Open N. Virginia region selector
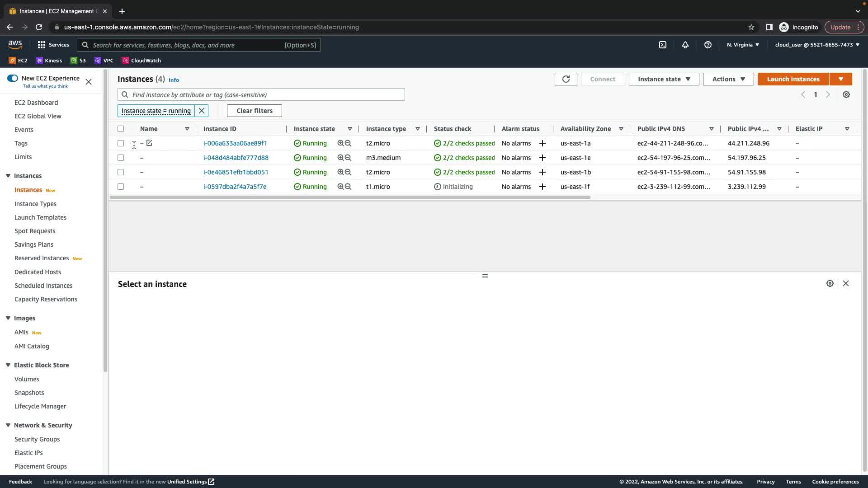This screenshot has height=488, width=868. [743, 45]
